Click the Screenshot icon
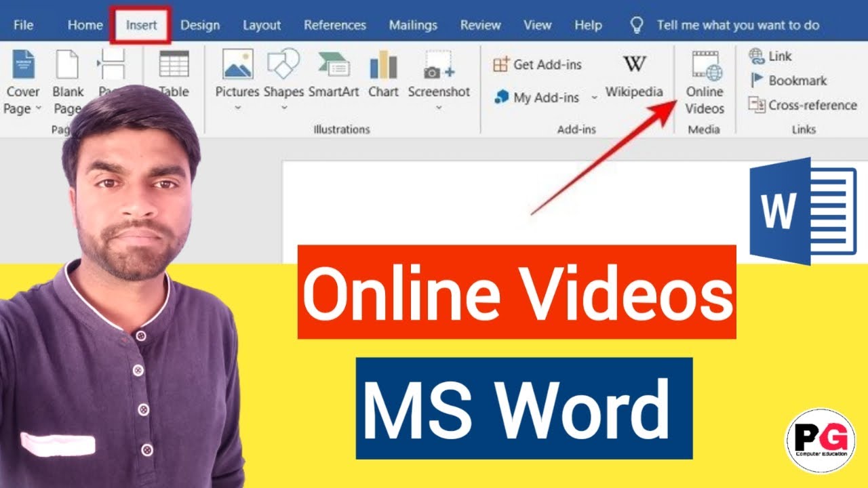Viewport: 868px width, 488px height. (x=439, y=64)
